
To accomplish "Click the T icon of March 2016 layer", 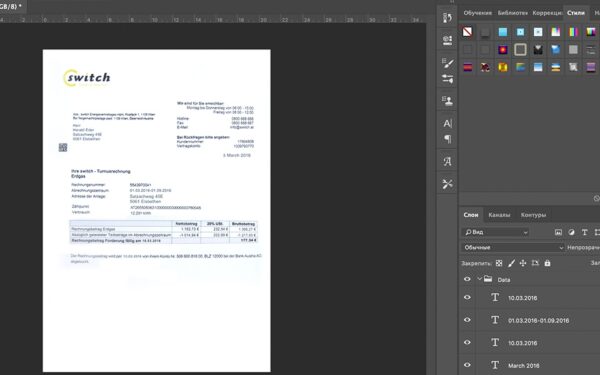I will (x=495, y=365).
